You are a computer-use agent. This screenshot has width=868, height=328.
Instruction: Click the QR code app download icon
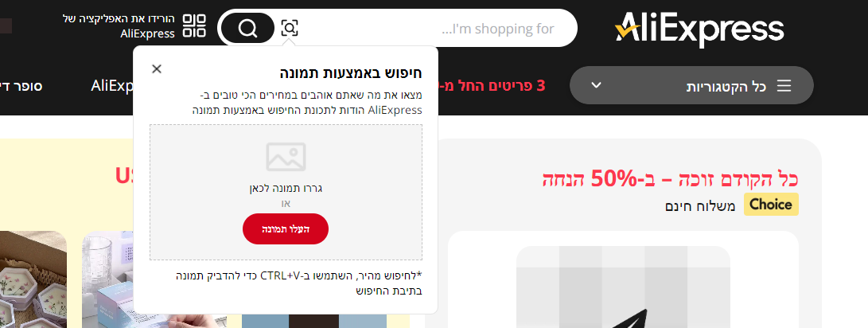coord(194,26)
